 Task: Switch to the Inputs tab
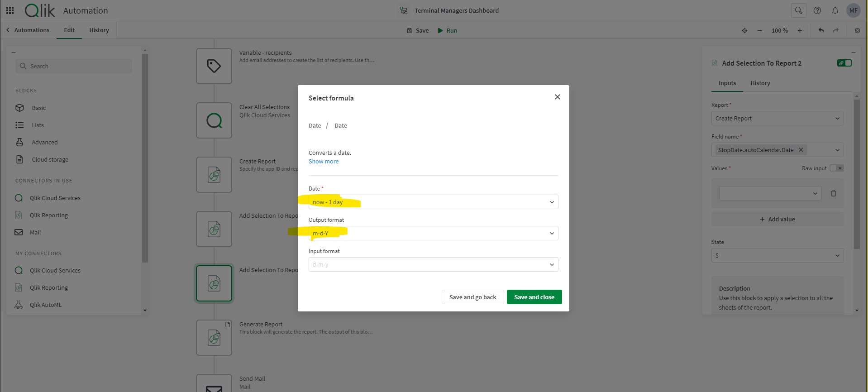[x=727, y=83]
